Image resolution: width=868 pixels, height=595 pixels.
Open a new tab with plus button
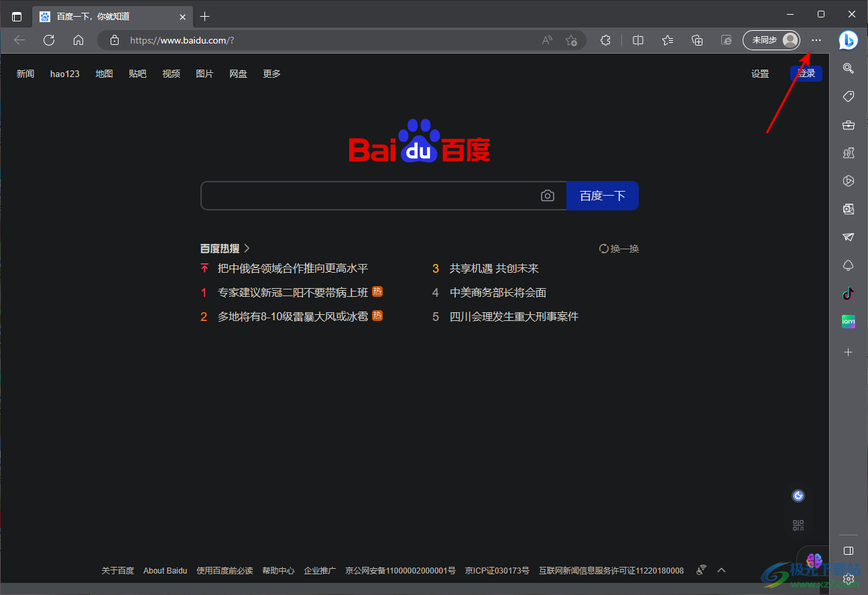click(204, 16)
